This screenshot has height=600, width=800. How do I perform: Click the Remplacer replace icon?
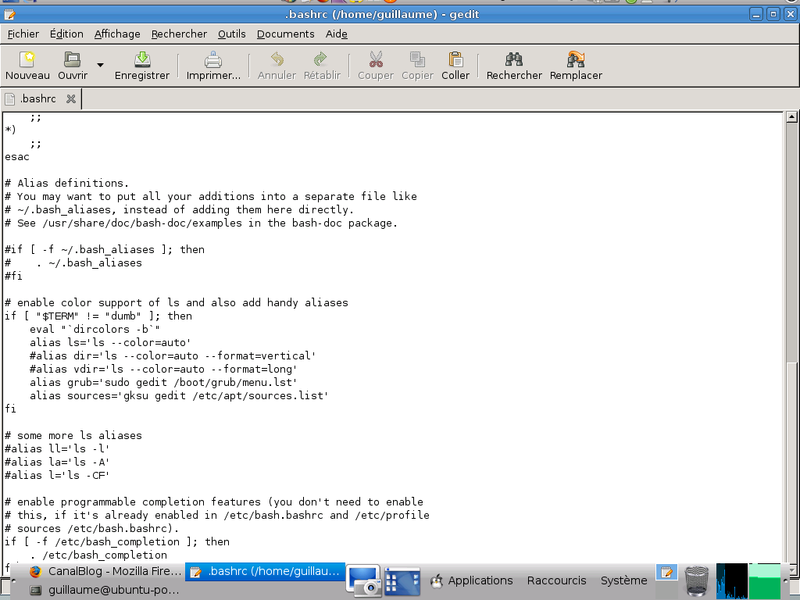click(x=576, y=59)
